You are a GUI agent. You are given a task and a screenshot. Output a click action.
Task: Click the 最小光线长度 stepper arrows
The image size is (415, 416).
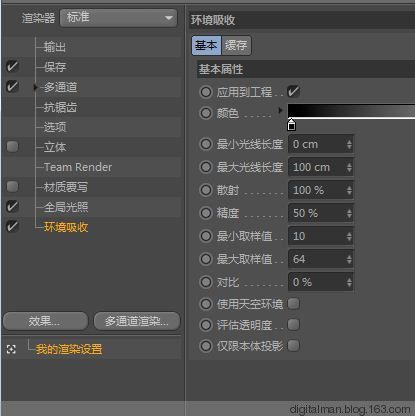click(x=349, y=144)
